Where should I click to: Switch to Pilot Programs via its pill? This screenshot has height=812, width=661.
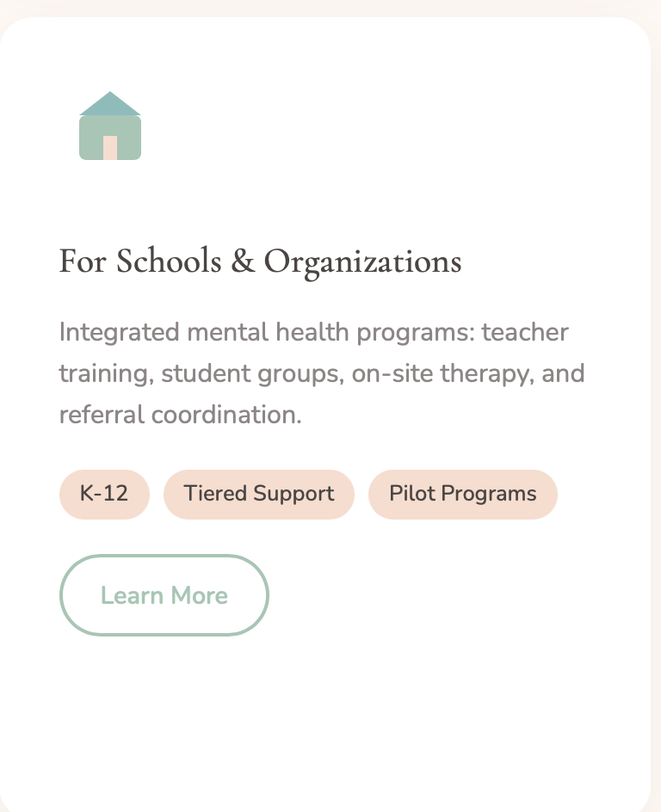coord(463,494)
